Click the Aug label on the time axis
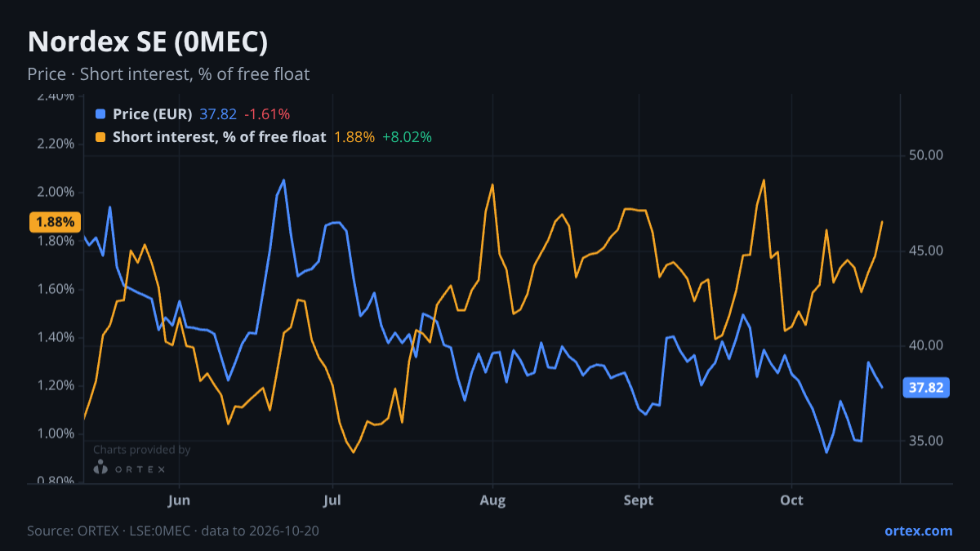 click(492, 500)
